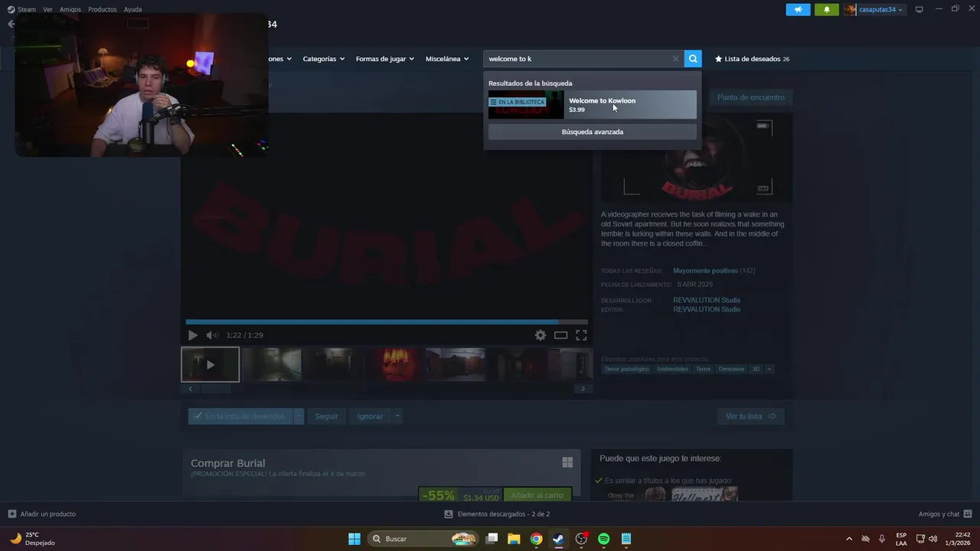Screen dimensions: 980x551
Task: Switch Steam to Big Picture monitor icon
Action: (x=920, y=9)
